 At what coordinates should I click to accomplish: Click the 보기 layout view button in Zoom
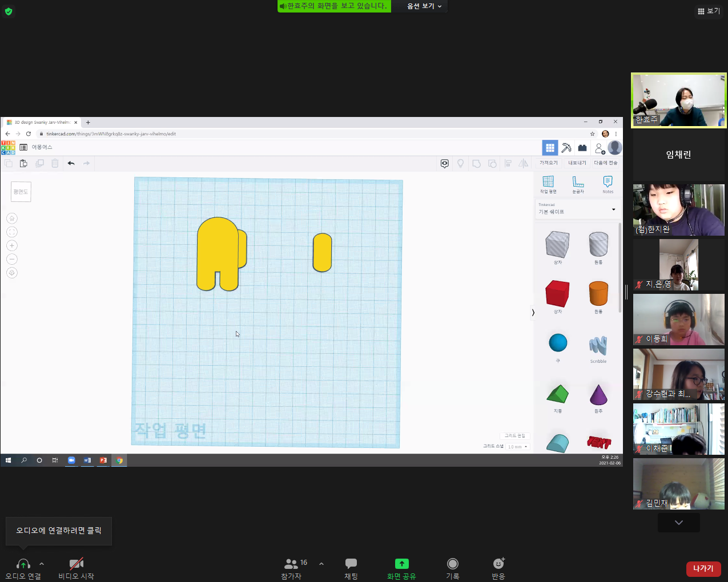[709, 11]
